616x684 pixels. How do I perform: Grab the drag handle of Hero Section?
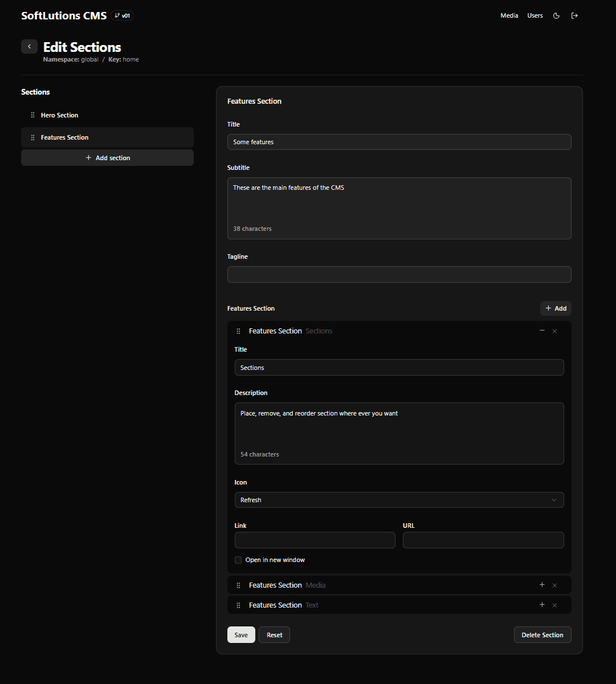[33, 115]
